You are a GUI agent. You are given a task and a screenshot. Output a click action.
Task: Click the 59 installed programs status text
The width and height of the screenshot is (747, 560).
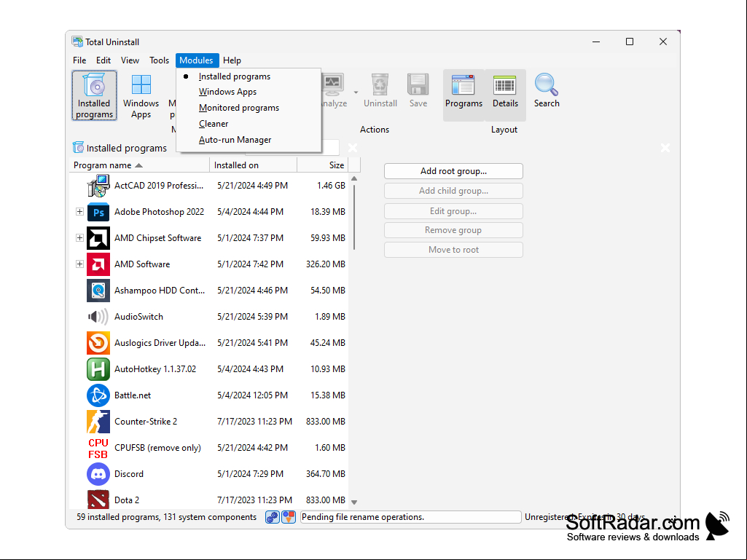[x=166, y=517]
